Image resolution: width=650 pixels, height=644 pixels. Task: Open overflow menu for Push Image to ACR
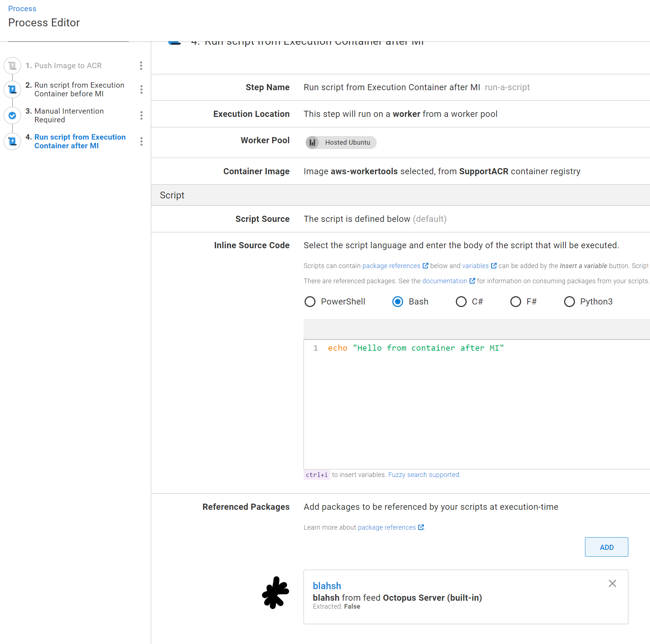[x=141, y=66]
